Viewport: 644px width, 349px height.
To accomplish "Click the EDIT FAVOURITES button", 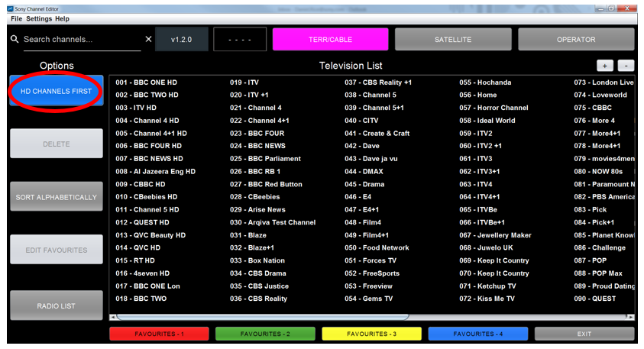I will [x=57, y=250].
